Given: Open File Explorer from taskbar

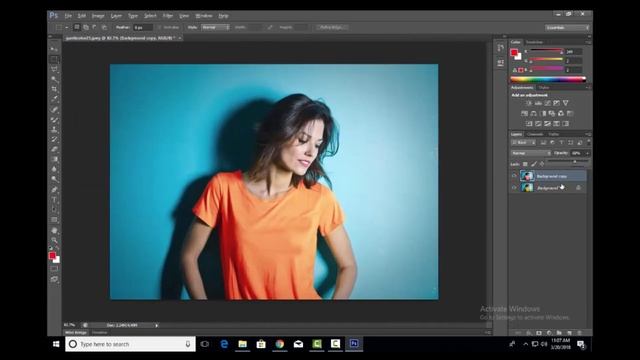Looking at the screenshot, I should tap(242, 344).
